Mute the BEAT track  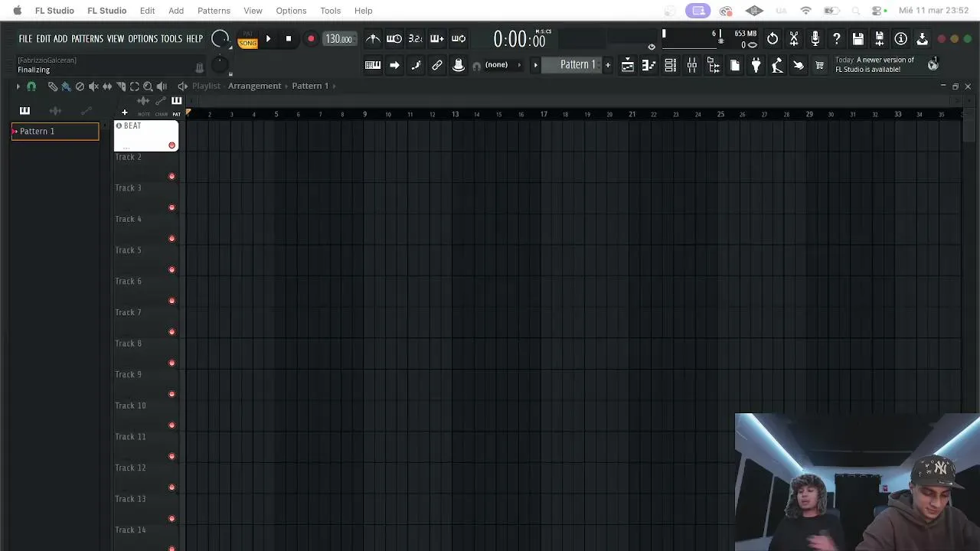click(x=171, y=145)
